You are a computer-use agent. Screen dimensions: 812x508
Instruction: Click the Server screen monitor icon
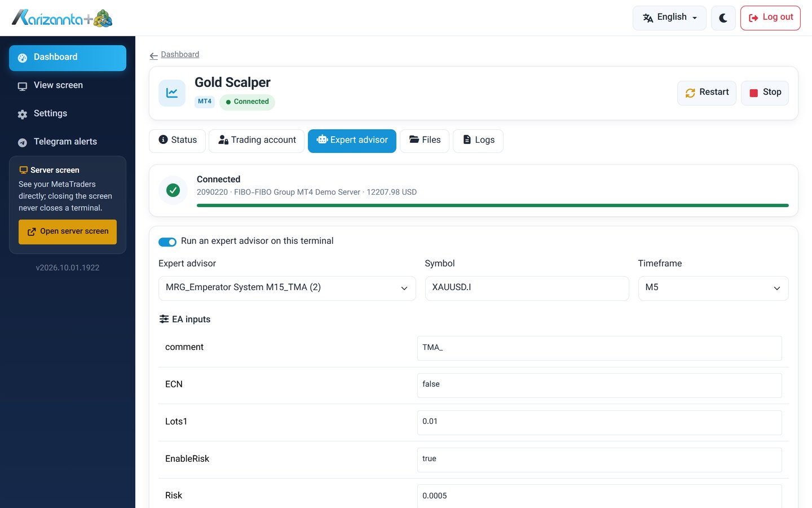click(x=23, y=170)
